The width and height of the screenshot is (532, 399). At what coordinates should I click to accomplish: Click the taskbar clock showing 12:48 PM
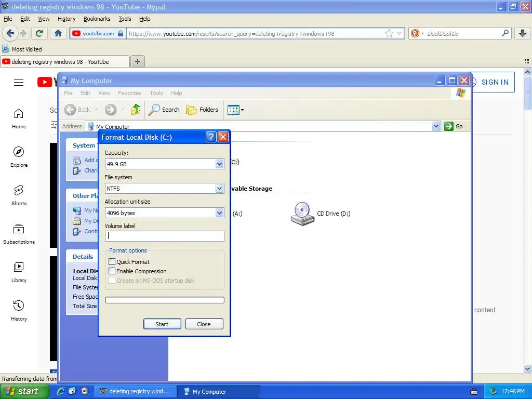click(x=513, y=391)
